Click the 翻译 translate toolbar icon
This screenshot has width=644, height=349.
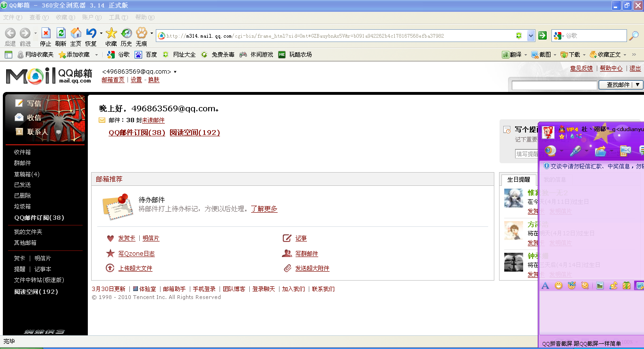click(x=512, y=54)
